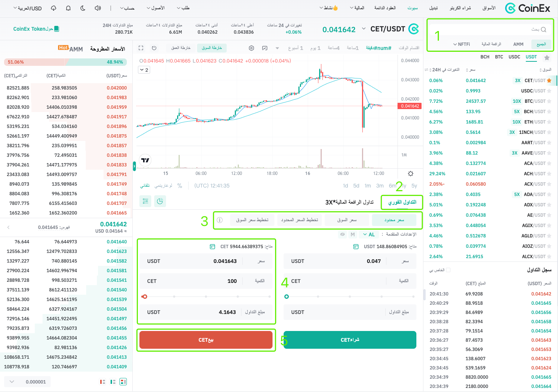Viewport: 558px width, 392px height.
Task: Open chart axis settings gear
Action: [411, 173]
